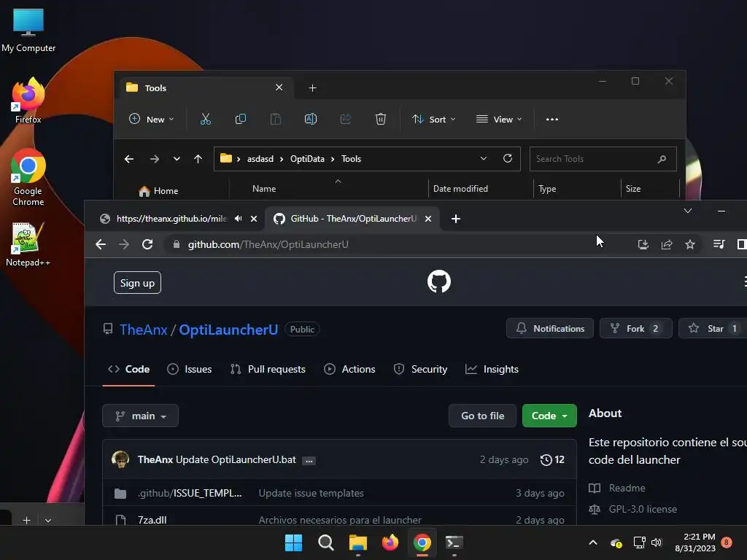Viewport: 747px width, 560px height.
Task: Open TheAnx owner link
Action: pyautogui.click(x=144, y=330)
